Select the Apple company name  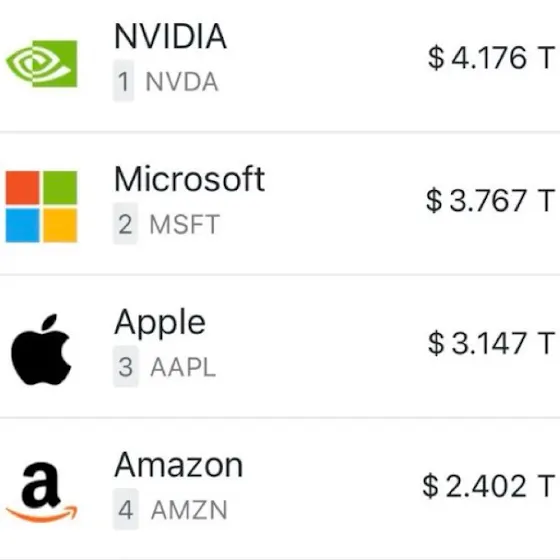click(x=160, y=323)
